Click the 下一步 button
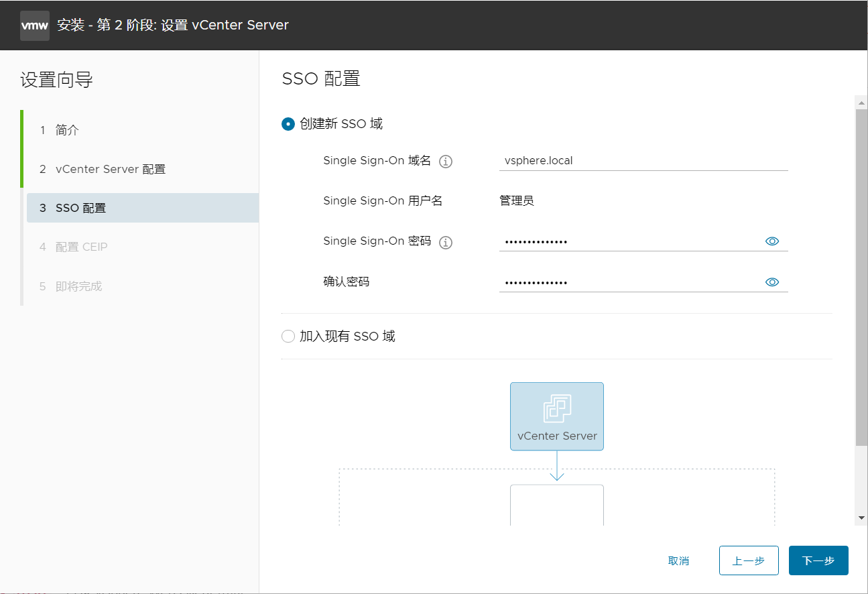The height and width of the screenshot is (594, 868). click(x=818, y=560)
